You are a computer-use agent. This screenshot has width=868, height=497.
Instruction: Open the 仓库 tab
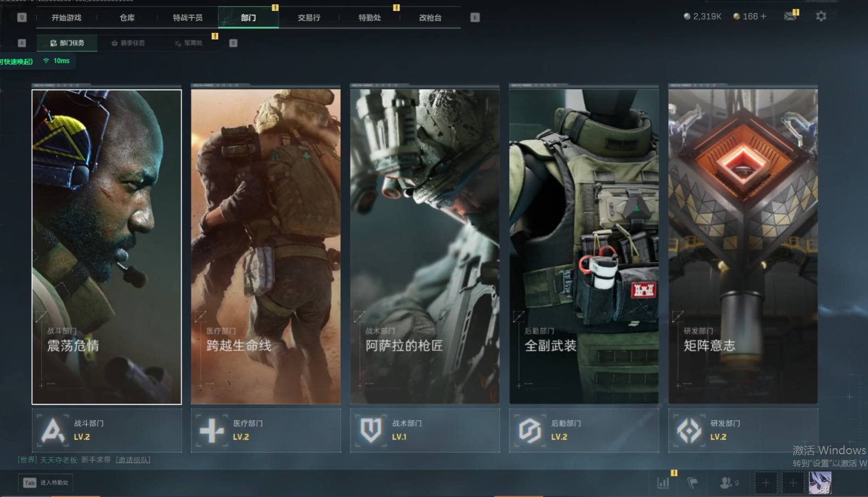(x=127, y=18)
